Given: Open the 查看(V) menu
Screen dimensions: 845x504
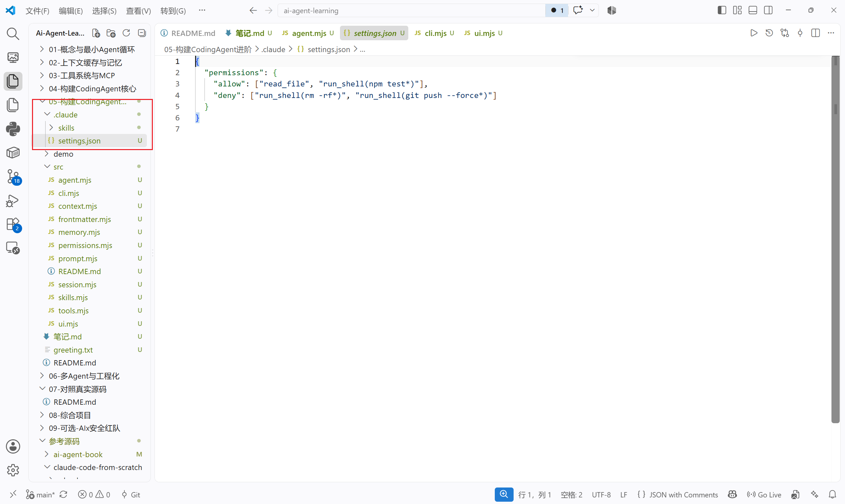Looking at the screenshot, I should pyautogui.click(x=138, y=11).
